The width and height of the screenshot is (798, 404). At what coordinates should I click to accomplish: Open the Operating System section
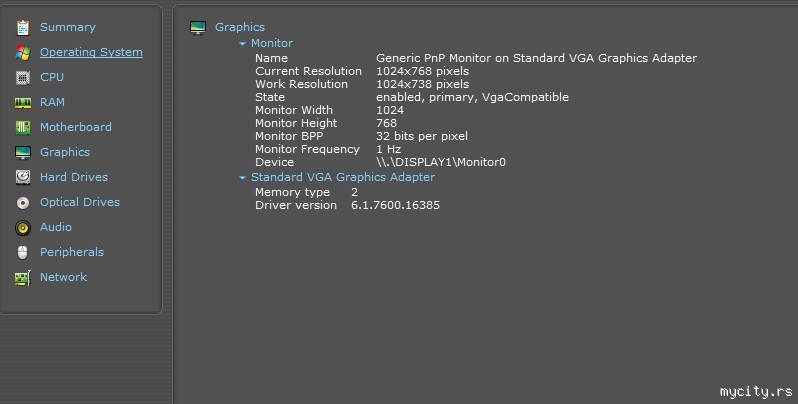pos(91,52)
